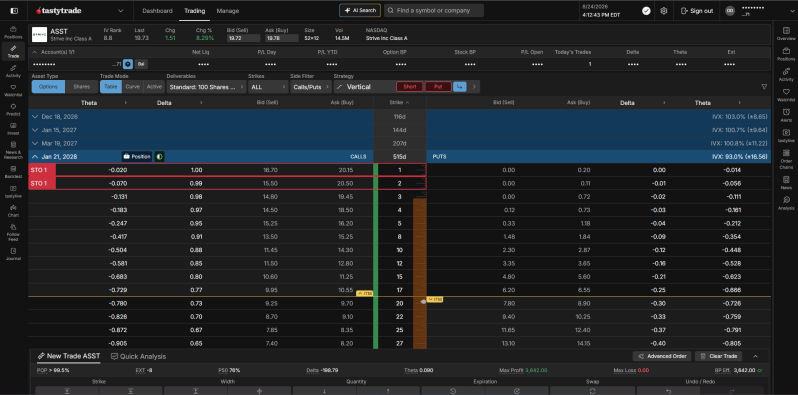This screenshot has height=395, width=798.
Task: Click the call bid 9.25 at strike 20
Action: 271,303
